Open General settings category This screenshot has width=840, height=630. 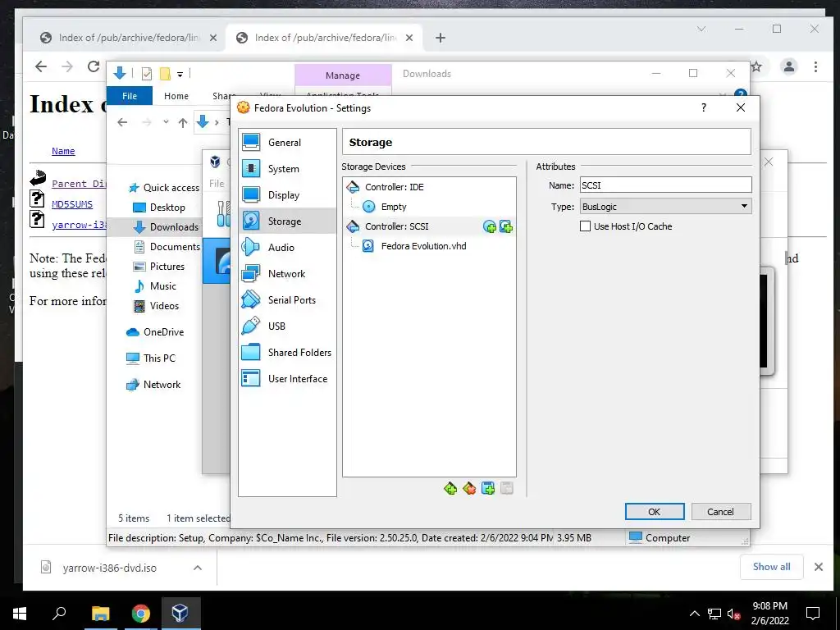[x=287, y=143]
